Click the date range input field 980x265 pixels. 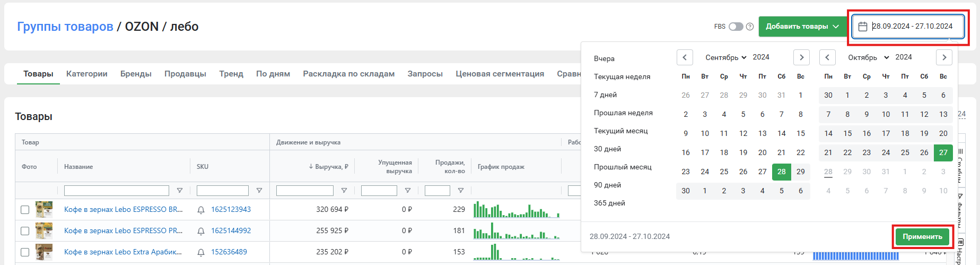(908, 27)
